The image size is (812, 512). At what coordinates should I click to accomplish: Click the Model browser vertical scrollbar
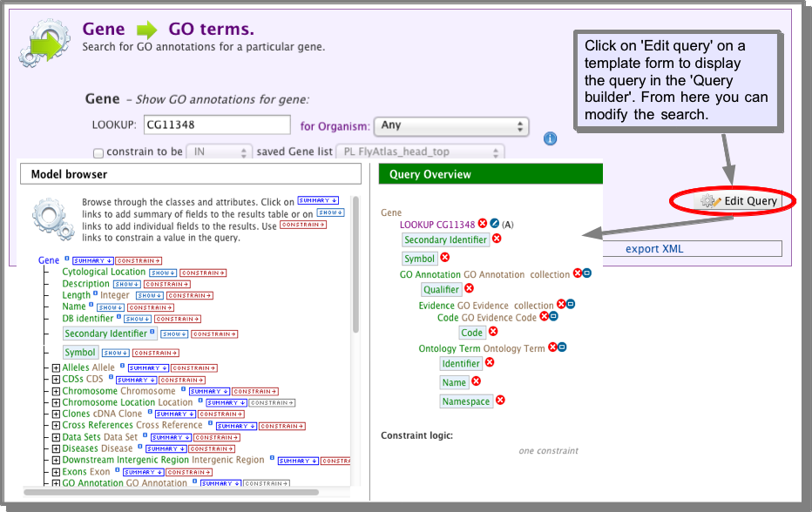pos(355,264)
